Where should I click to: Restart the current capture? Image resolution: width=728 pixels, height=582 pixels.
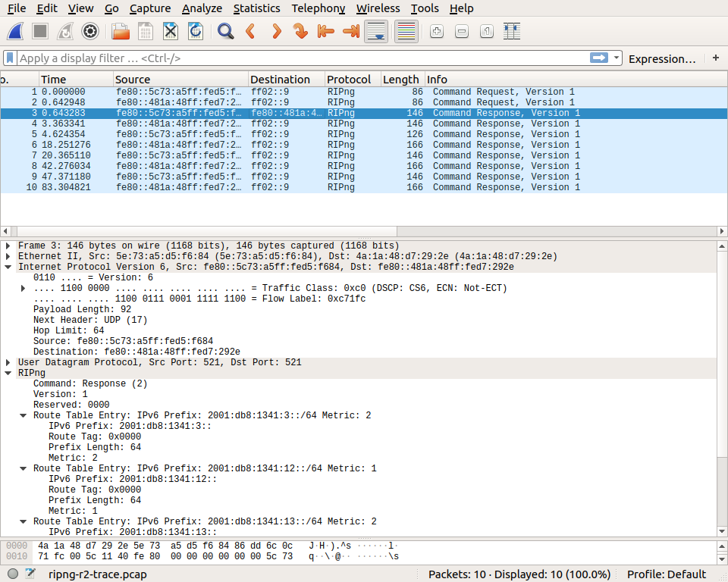pos(65,32)
